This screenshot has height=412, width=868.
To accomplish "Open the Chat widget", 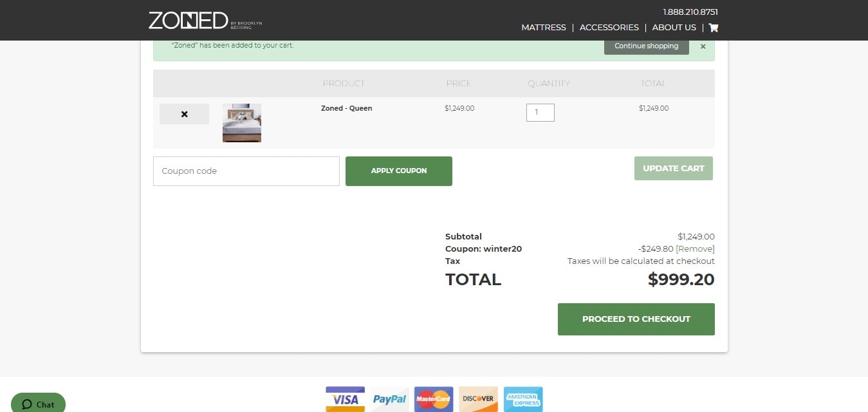I will tap(38, 404).
